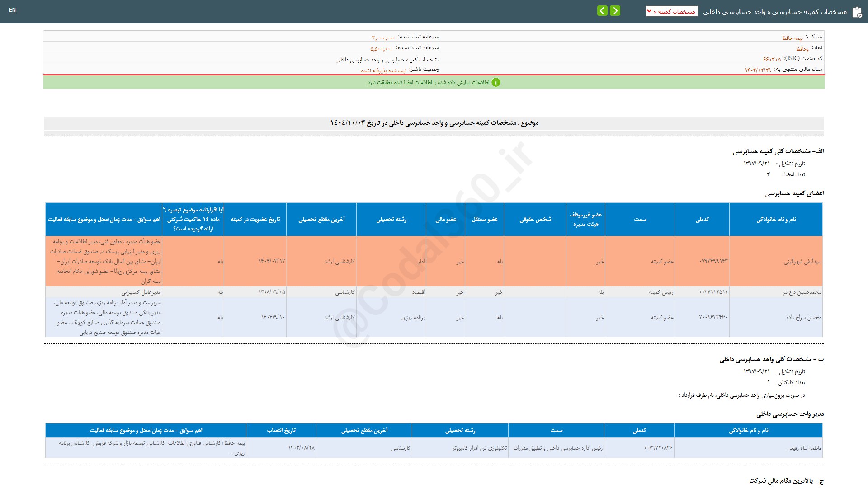Click the تاریخ انتصاب column header
Screen dimensions: 868x488
281,430
